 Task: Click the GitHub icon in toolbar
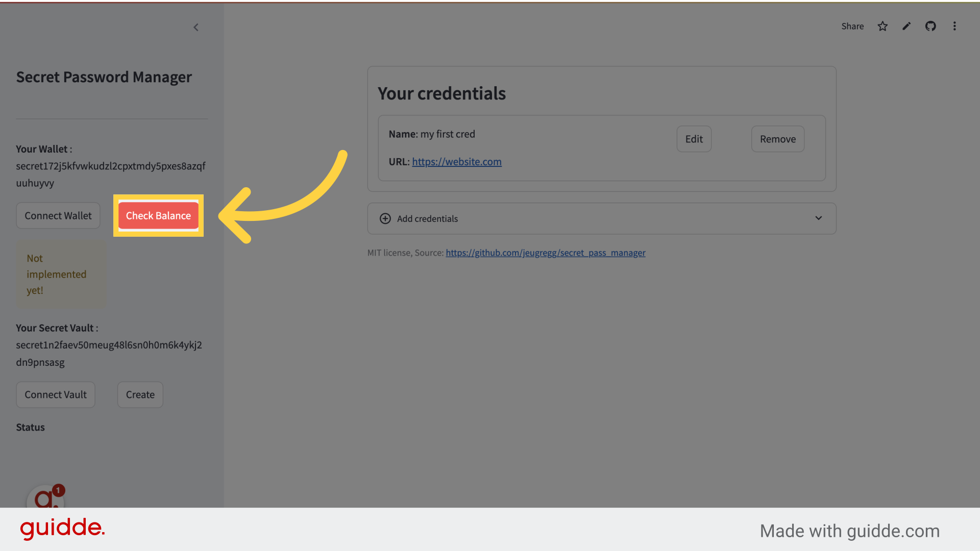pos(930,26)
